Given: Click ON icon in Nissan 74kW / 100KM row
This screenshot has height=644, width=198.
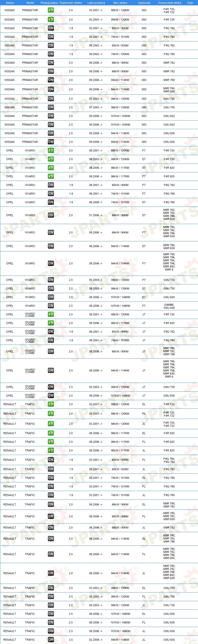Looking at the screenshot, I should (51, 54).
